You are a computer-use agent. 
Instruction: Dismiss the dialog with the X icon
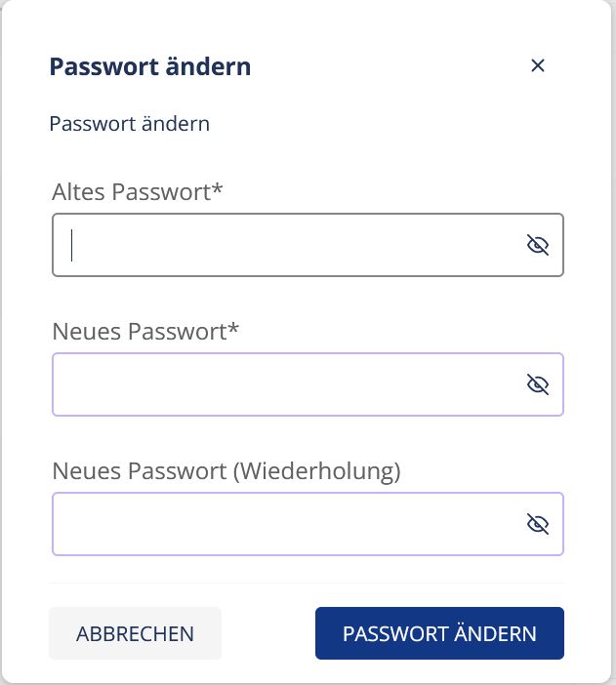coord(537,66)
